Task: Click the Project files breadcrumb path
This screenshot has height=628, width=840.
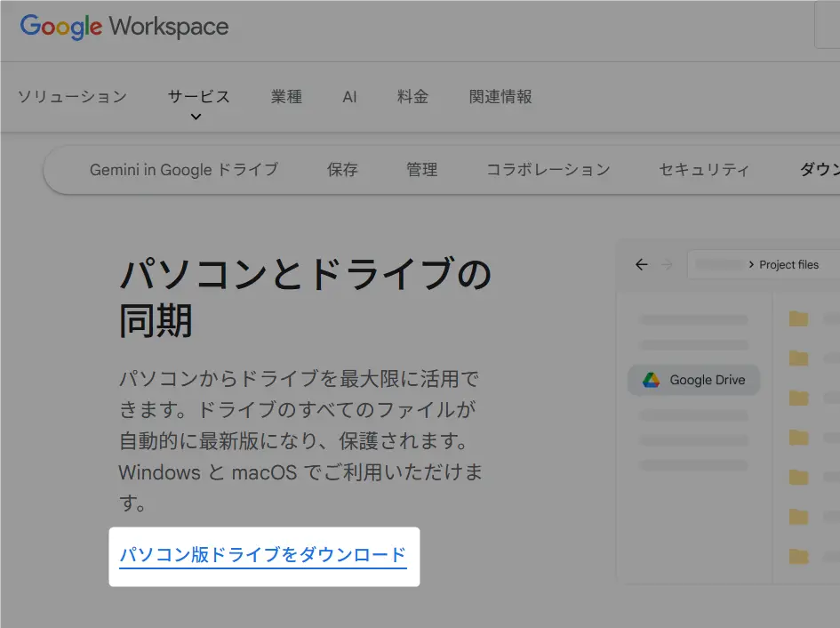Action: [x=788, y=264]
